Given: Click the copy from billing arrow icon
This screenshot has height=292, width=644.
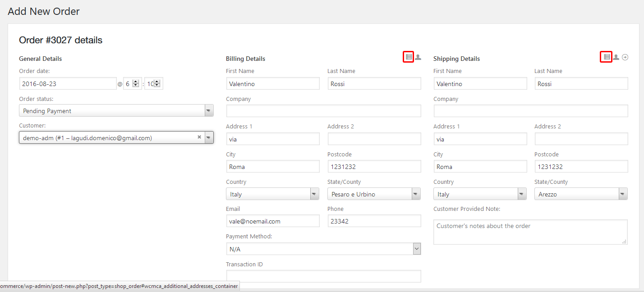Looking at the screenshot, I should (625, 57).
